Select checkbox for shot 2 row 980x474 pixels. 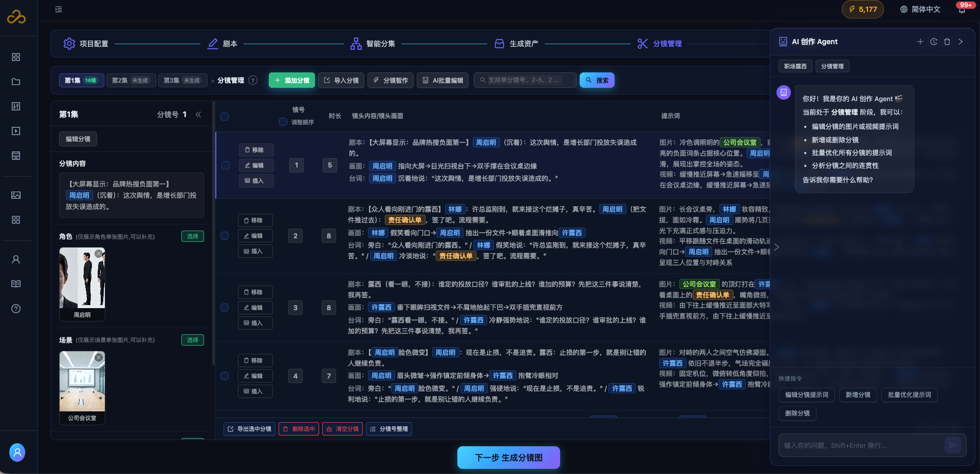225,236
